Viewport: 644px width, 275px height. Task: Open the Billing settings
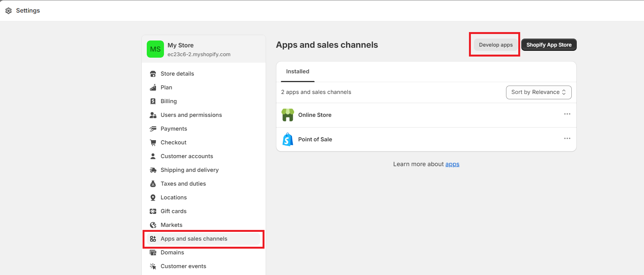coord(203,101)
